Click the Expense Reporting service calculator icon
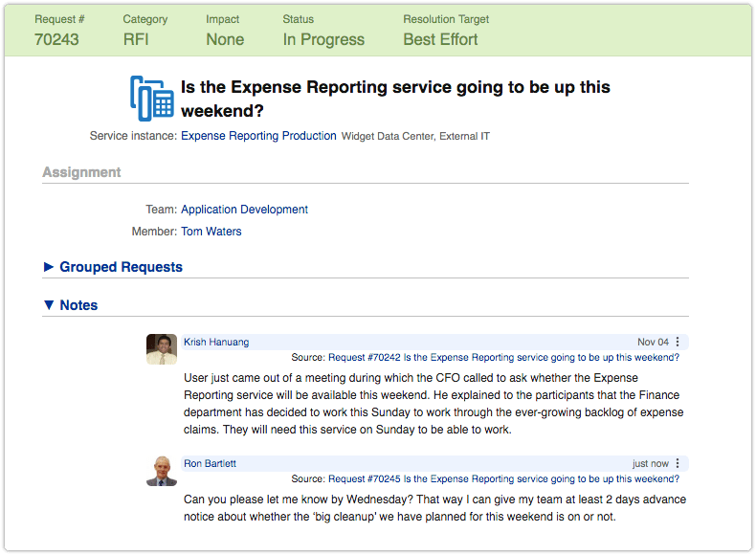The width and height of the screenshot is (756, 555). pyautogui.click(x=152, y=97)
